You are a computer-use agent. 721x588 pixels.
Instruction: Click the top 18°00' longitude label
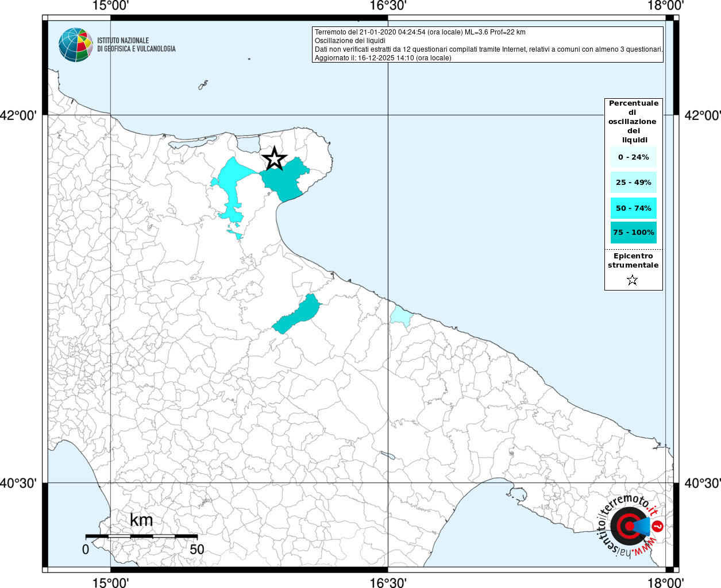coord(665,6)
